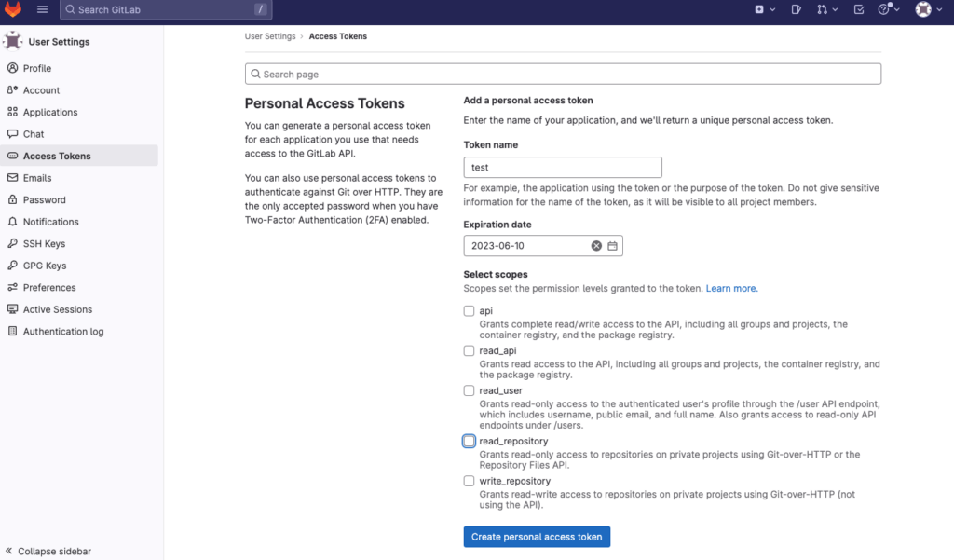The height and width of the screenshot is (560, 954).
Task: Expand the create new plus dropdown
Action: (764, 9)
